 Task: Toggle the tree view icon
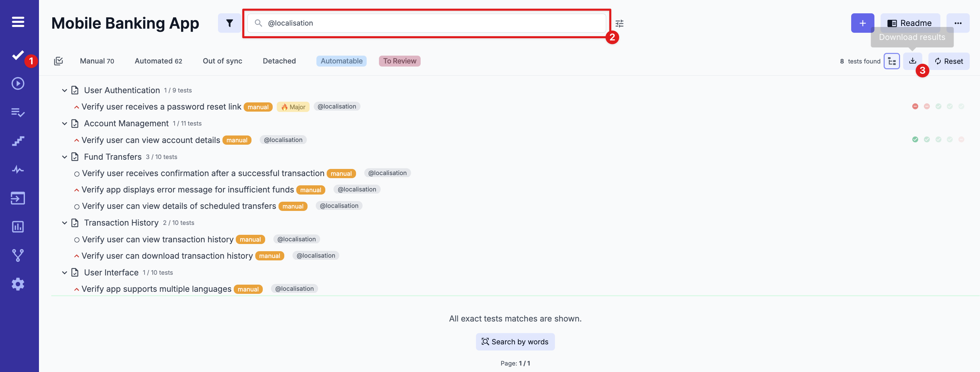click(x=891, y=61)
